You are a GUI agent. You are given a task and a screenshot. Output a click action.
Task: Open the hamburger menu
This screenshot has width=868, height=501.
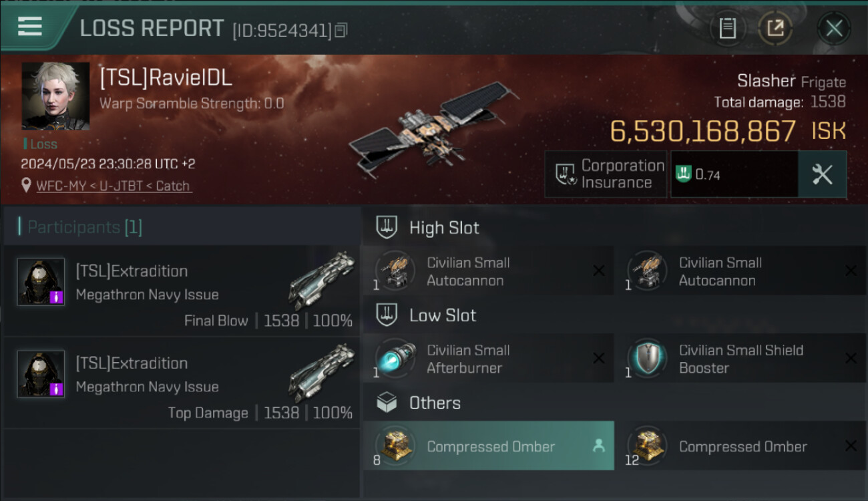pyautogui.click(x=30, y=27)
